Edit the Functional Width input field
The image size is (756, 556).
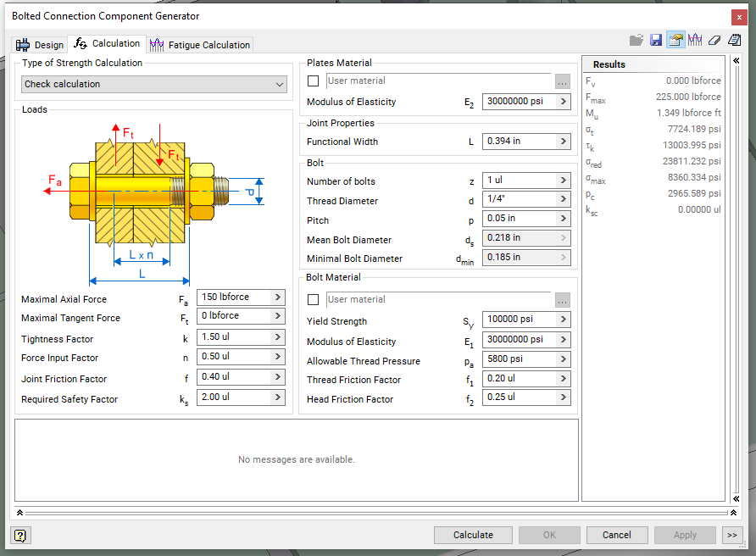point(520,141)
